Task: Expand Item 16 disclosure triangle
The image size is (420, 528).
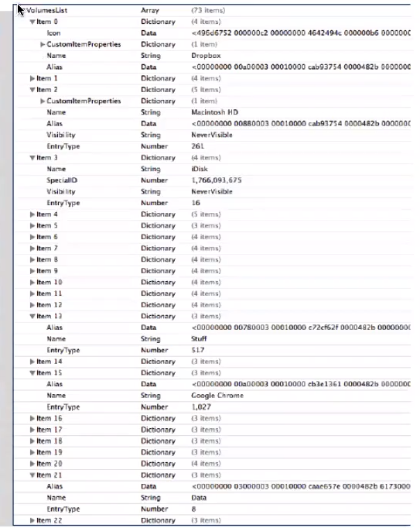Action: [32, 419]
